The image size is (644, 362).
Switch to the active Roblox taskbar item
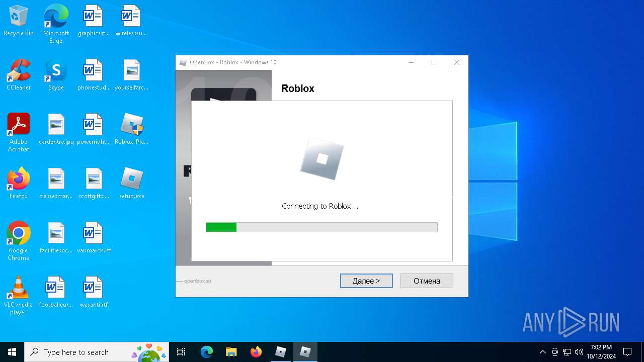(x=305, y=352)
